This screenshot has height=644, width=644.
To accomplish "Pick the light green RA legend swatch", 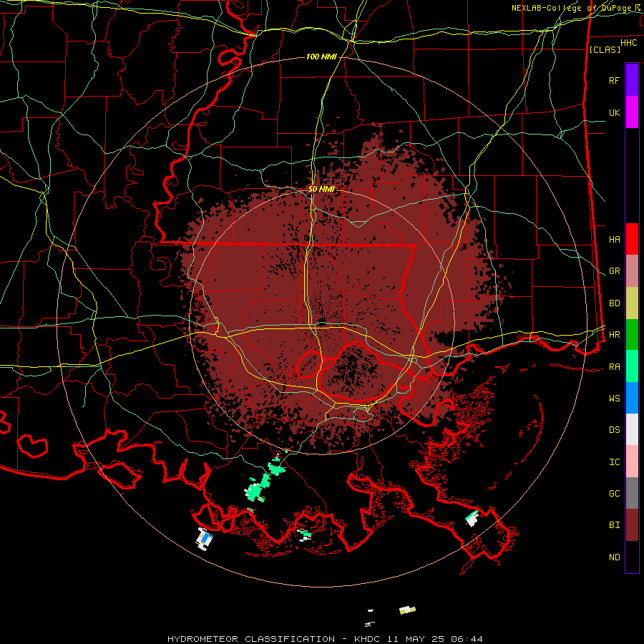I will point(632,366).
